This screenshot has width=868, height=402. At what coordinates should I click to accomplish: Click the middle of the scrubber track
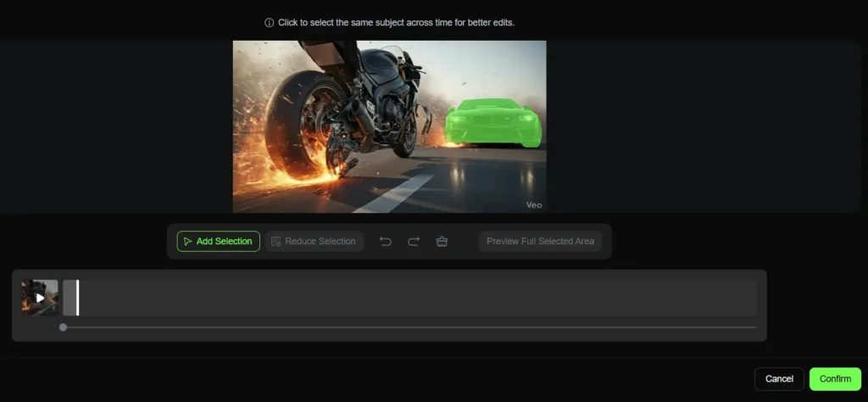409,327
